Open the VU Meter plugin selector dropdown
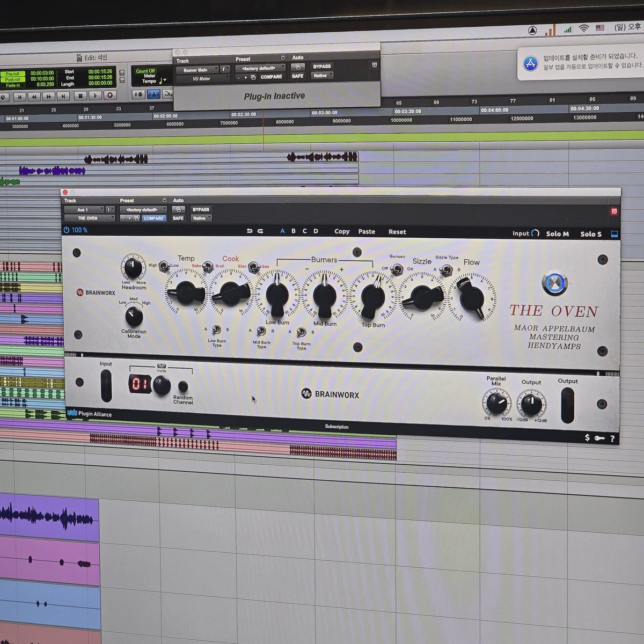 [x=203, y=79]
